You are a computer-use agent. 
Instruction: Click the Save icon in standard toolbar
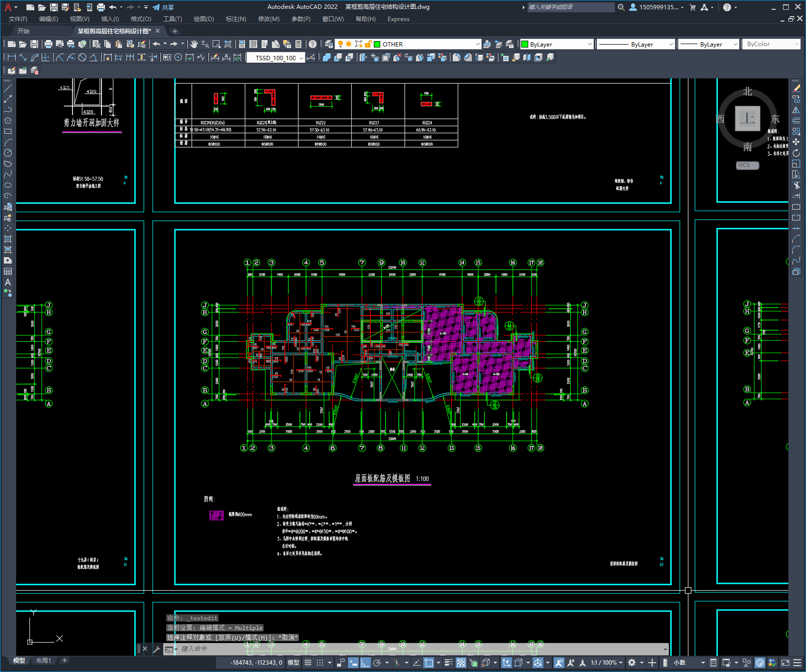(34, 44)
